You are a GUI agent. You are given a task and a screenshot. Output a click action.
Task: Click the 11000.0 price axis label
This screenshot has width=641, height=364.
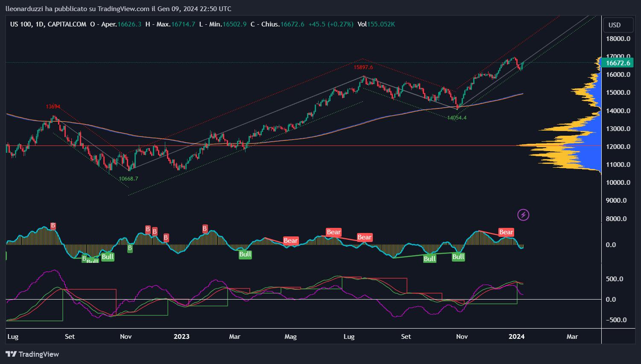[618, 165]
